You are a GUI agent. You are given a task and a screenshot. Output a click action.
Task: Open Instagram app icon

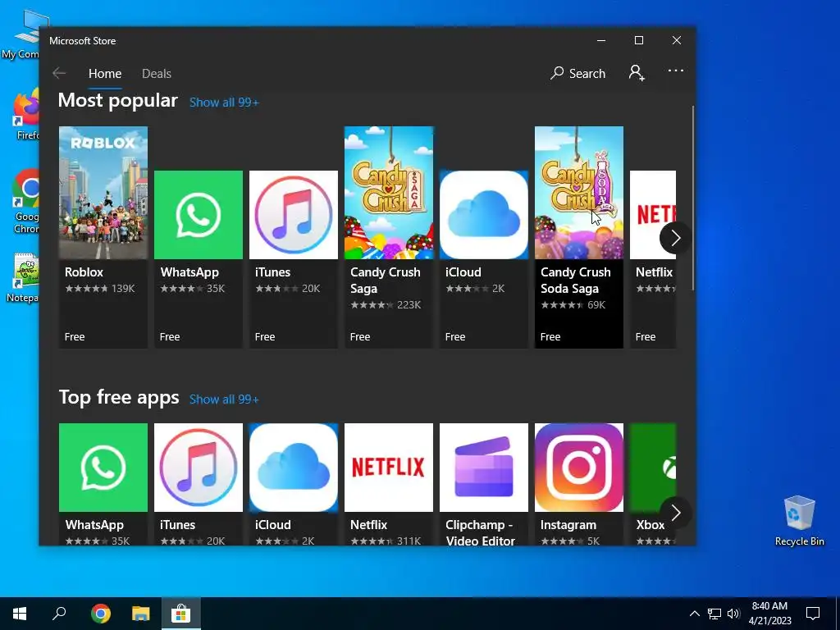[x=579, y=468]
